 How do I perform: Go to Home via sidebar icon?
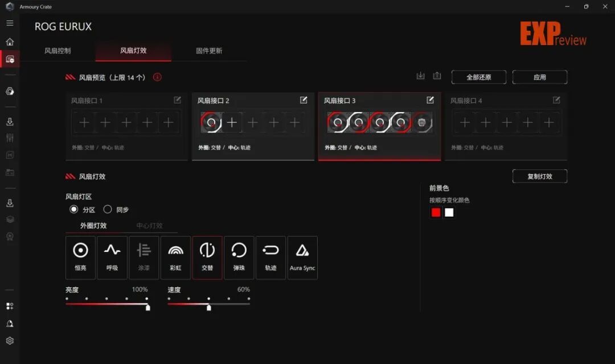coord(10,42)
